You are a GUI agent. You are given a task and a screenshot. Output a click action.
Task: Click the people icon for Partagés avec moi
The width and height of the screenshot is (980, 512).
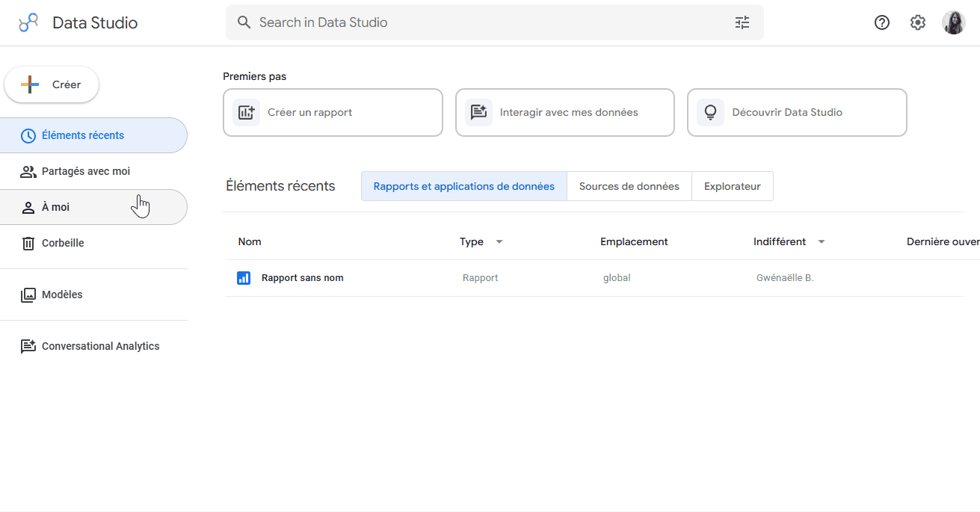click(28, 171)
